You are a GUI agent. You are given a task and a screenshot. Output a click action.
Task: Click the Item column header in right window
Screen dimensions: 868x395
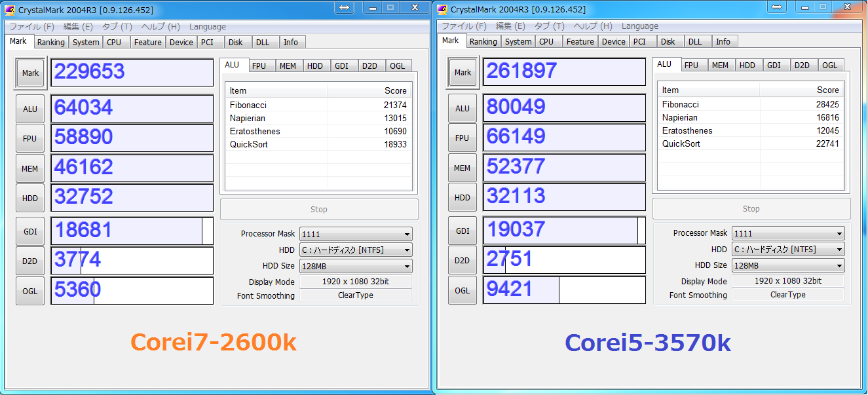point(709,90)
